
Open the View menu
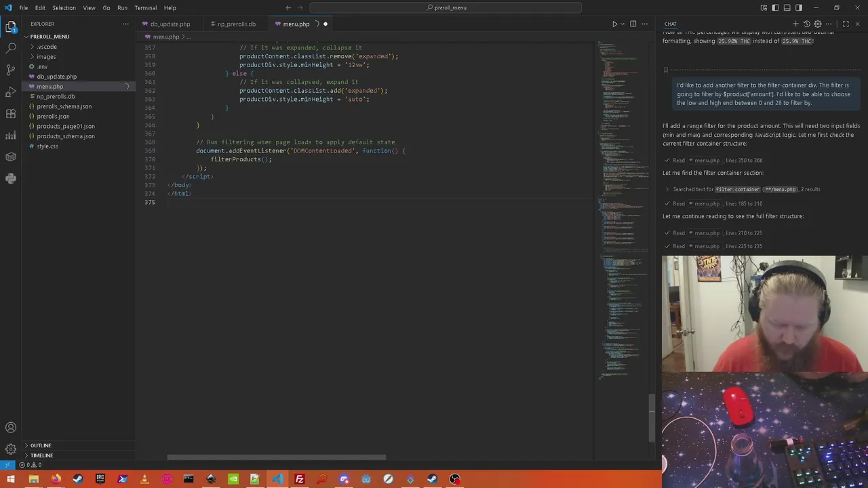(x=89, y=7)
